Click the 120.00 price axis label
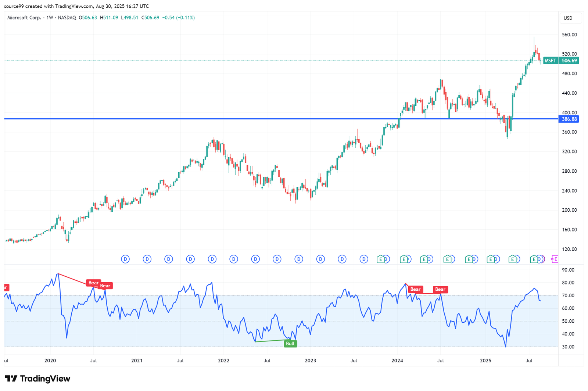Screen dimensions: 588x391 pos(569,249)
